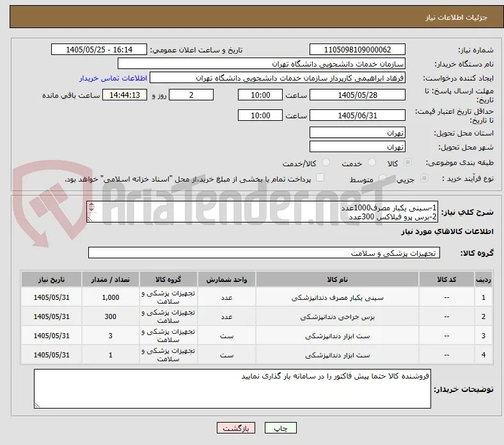
Task: Click the remaining time field 14:44:13
Action: [x=125, y=95]
